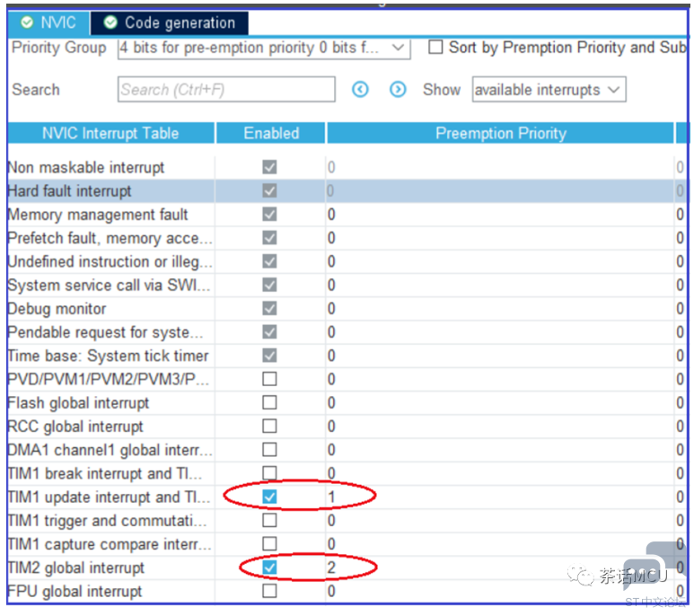Enable TIM1 trigger and commutation checkbox
The image size is (694, 616).
tap(269, 521)
